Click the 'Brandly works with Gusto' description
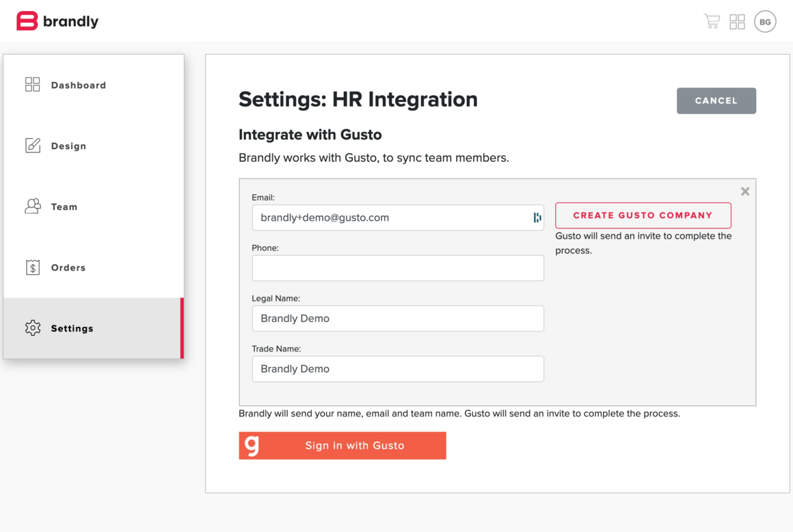Image resolution: width=793 pixels, height=532 pixels. click(x=374, y=158)
